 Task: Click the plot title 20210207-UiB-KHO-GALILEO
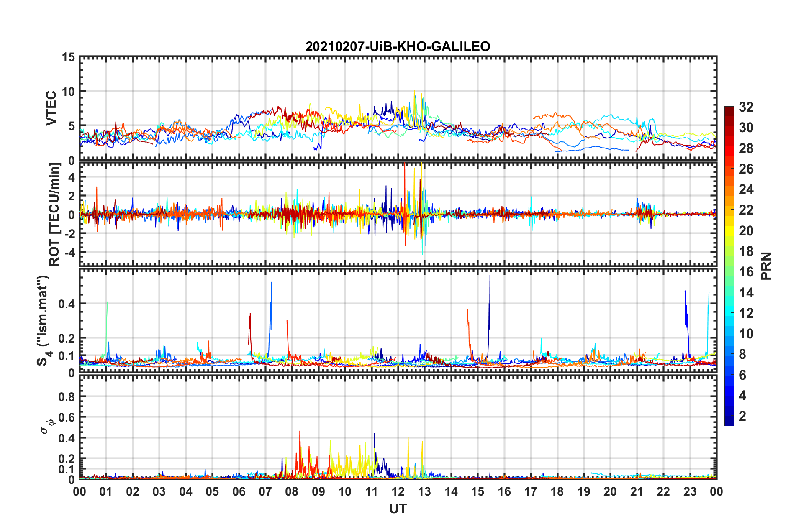[398, 46]
